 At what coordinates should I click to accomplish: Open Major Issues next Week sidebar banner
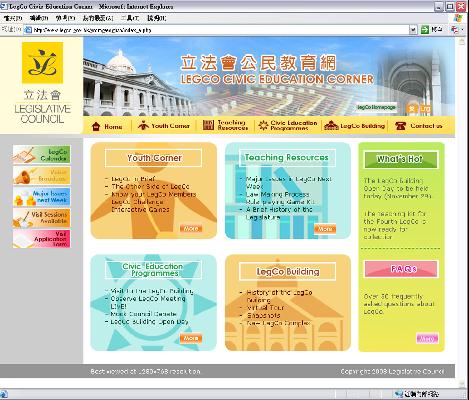click(42, 197)
